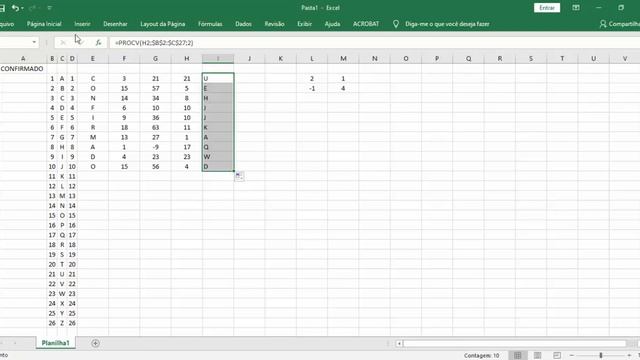This screenshot has width=640, height=360.
Task: Click cell E8 containing M
Action: [93, 137]
